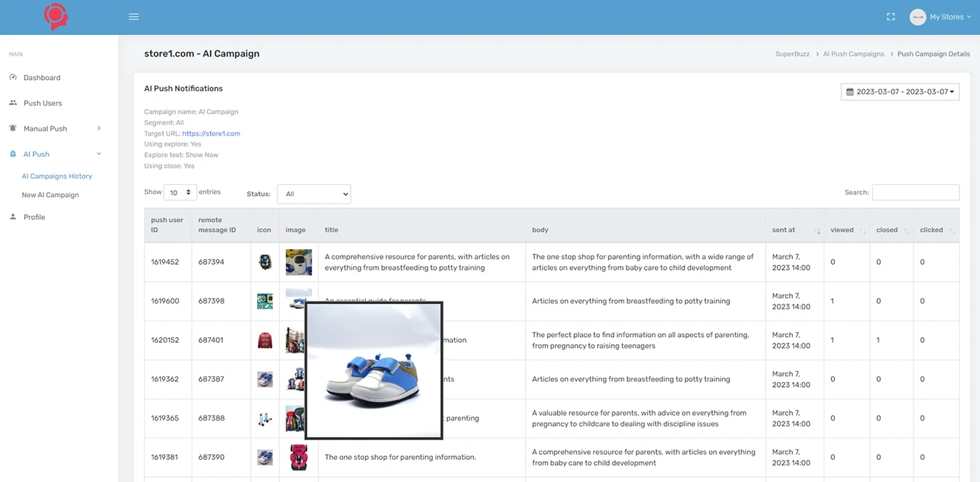
Task: Select push user ID 1619600
Action: 165,301
